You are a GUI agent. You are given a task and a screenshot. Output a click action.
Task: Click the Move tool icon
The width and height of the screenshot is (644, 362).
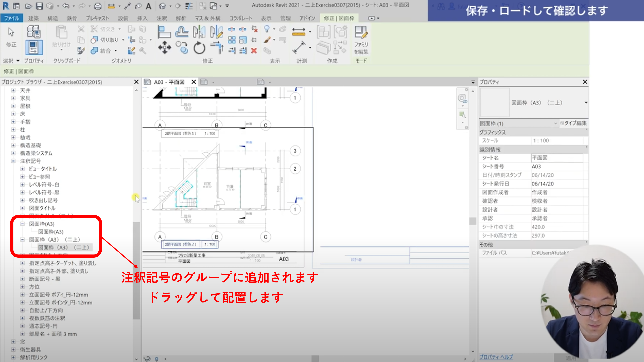pyautogui.click(x=164, y=47)
